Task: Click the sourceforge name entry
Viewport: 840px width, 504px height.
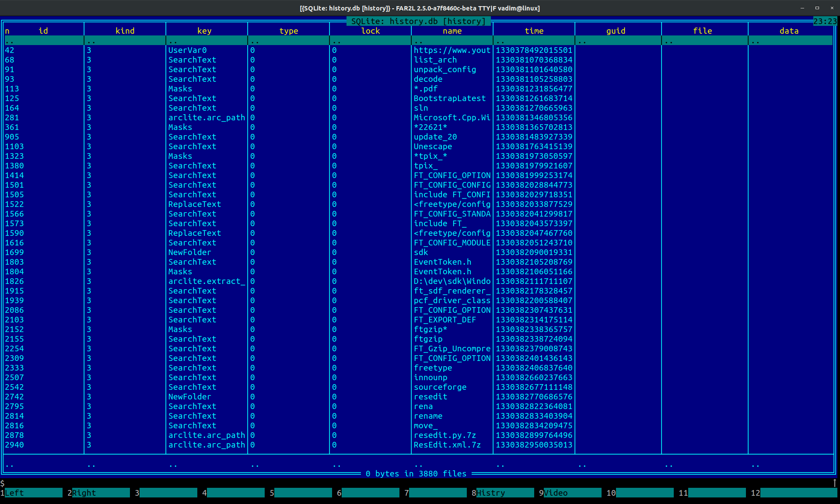Action: tap(440, 387)
